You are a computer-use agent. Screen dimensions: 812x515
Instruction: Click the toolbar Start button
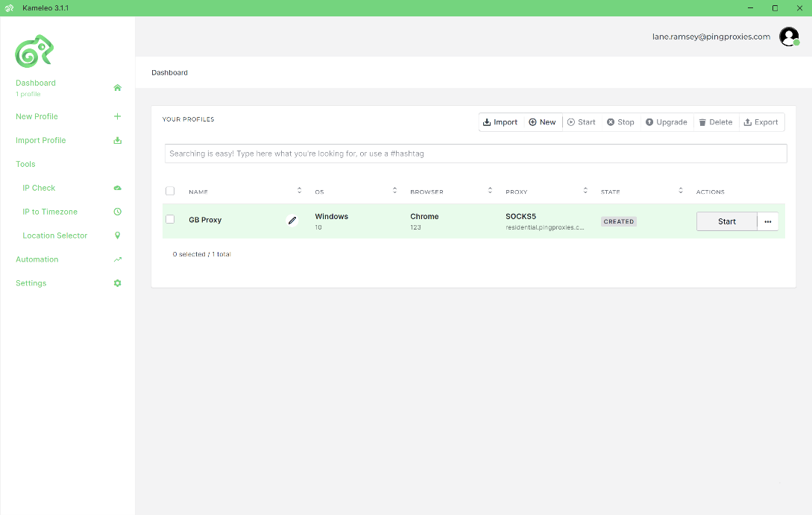coord(582,122)
